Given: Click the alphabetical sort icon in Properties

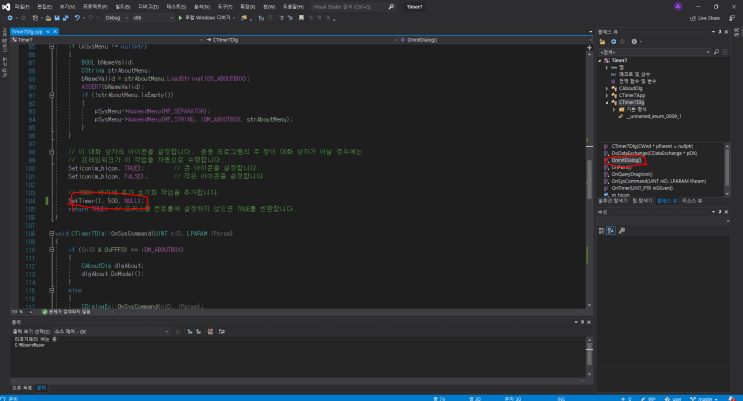Looking at the screenshot, I should pyautogui.click(x=611, y=231).
